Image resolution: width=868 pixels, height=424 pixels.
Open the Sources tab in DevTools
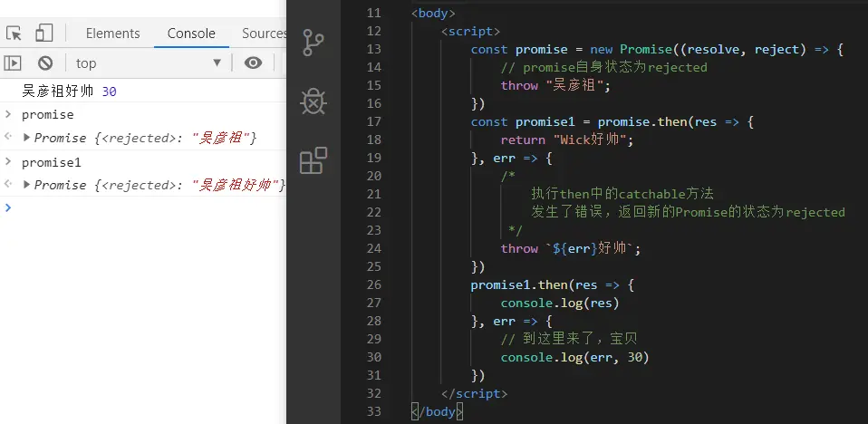[x=264, y=34]
